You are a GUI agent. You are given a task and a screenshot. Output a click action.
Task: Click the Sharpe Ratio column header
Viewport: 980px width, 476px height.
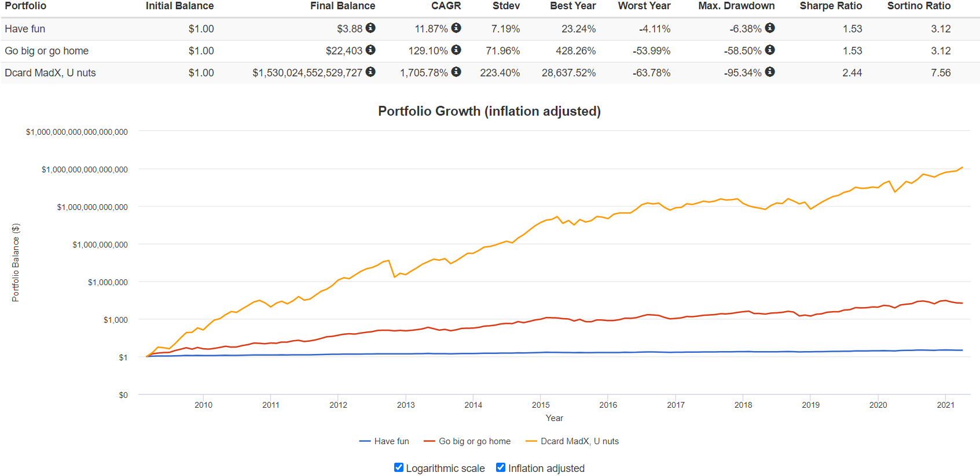pyautogui.click(x=831, y=6)
